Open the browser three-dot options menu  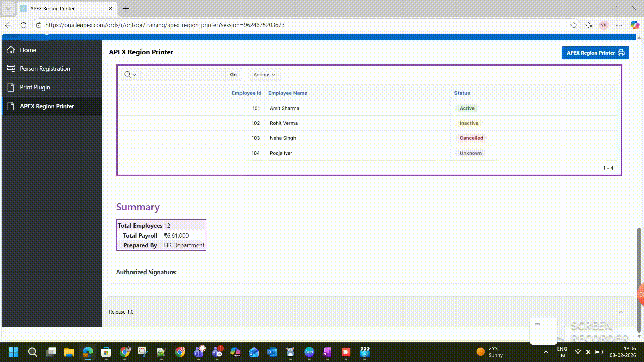click(x=619, y=25)
